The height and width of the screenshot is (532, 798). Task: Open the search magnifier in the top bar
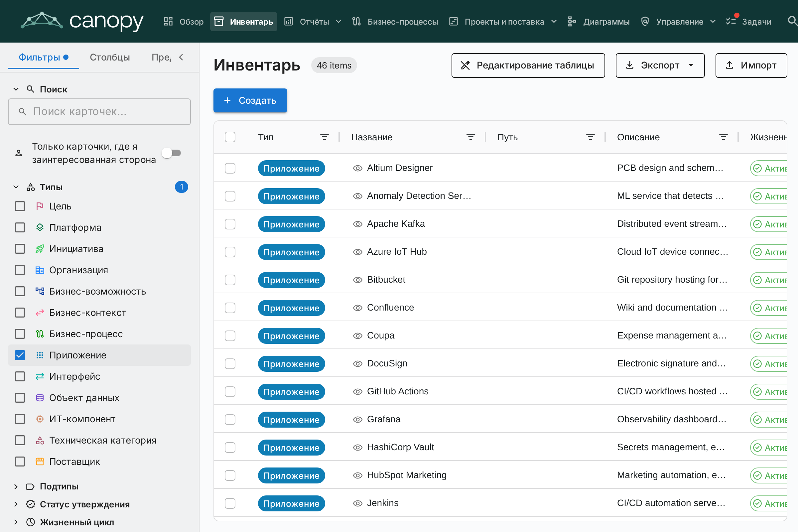click(x=792, y=21)
